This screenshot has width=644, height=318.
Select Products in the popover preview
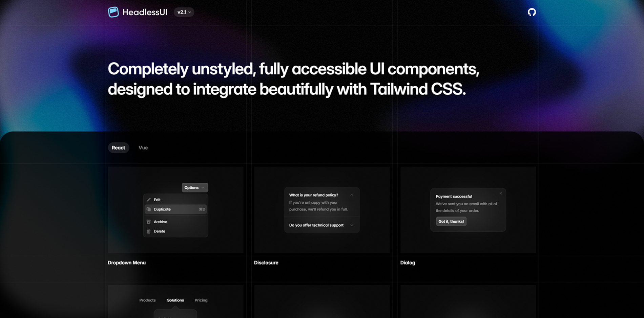147,300
